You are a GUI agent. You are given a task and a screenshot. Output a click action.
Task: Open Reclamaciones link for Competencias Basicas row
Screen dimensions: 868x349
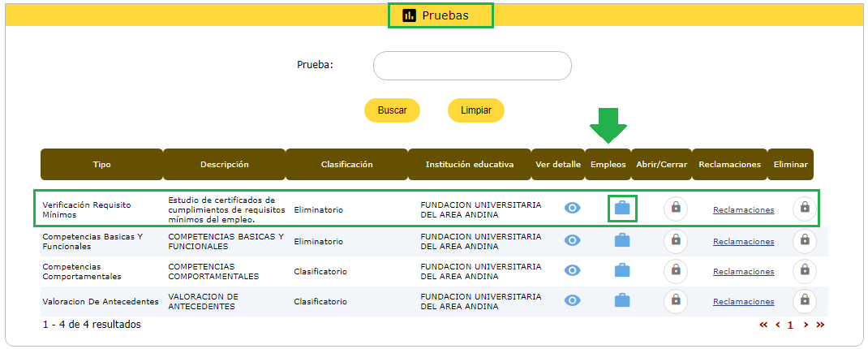743,241
